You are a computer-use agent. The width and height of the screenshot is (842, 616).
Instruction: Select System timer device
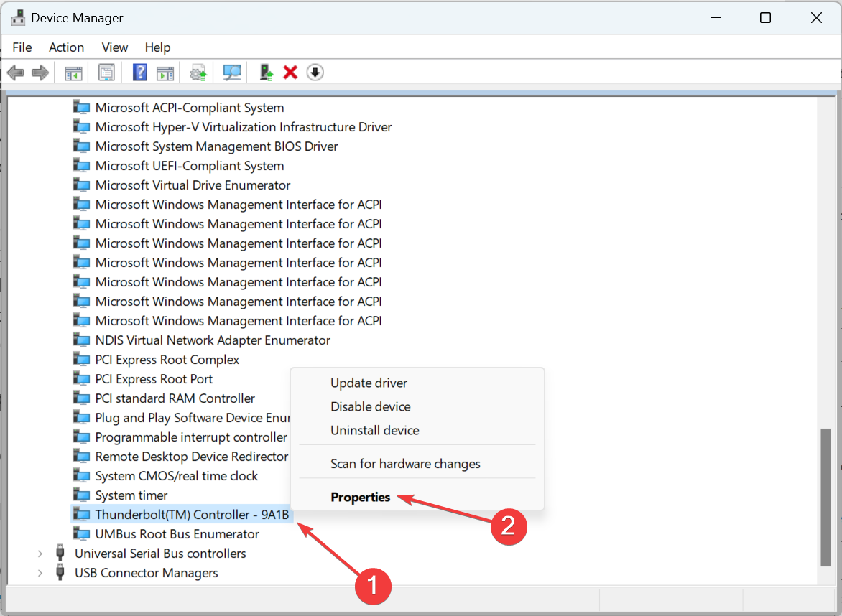pos(131,495)
